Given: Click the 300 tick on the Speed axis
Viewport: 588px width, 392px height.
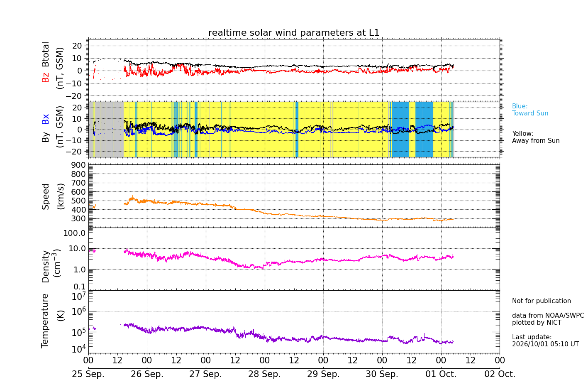Looking at the screenshot, I should pos(79,219).
